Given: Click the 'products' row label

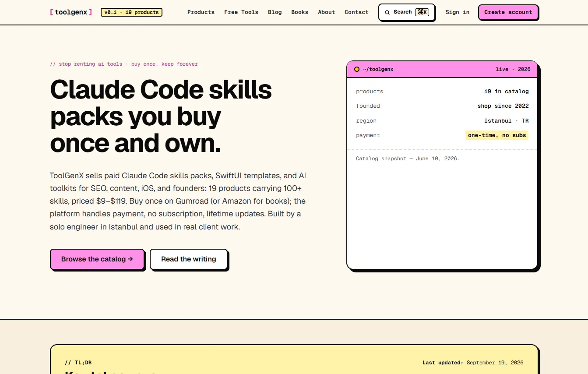Looking at the screenshot, I should pyautogui.click(x=370, y=92).
